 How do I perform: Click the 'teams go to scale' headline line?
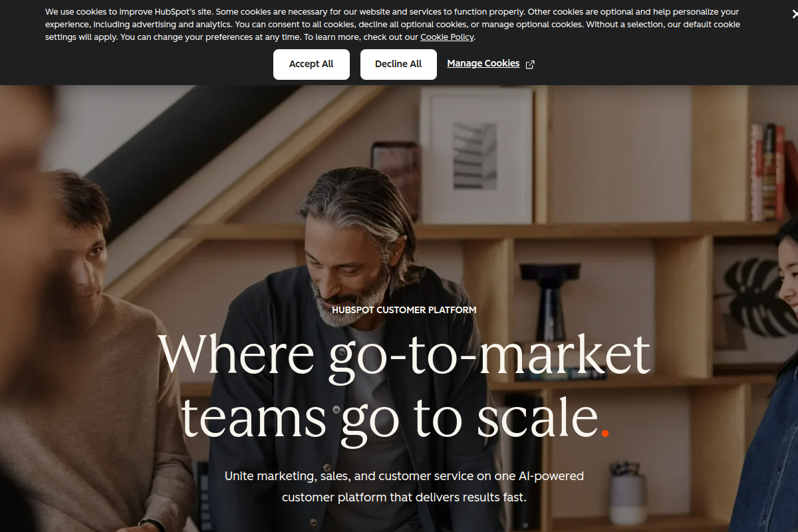tap(390, 416)
